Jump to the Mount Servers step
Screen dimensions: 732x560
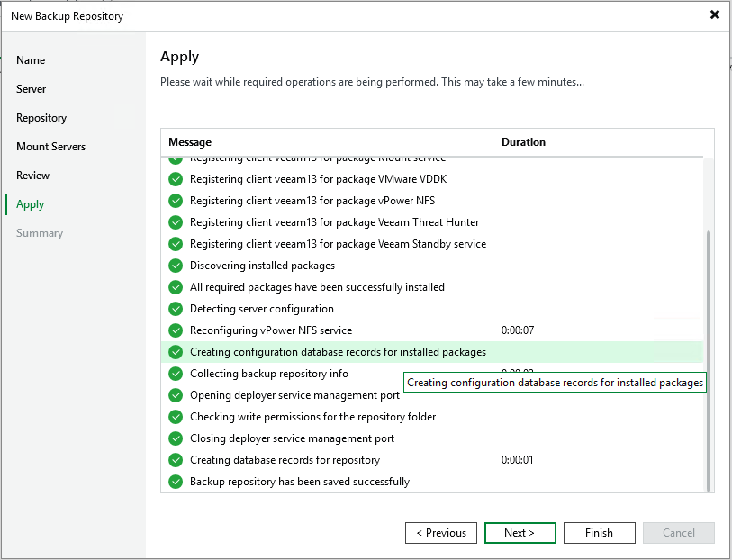click(51, 147)
